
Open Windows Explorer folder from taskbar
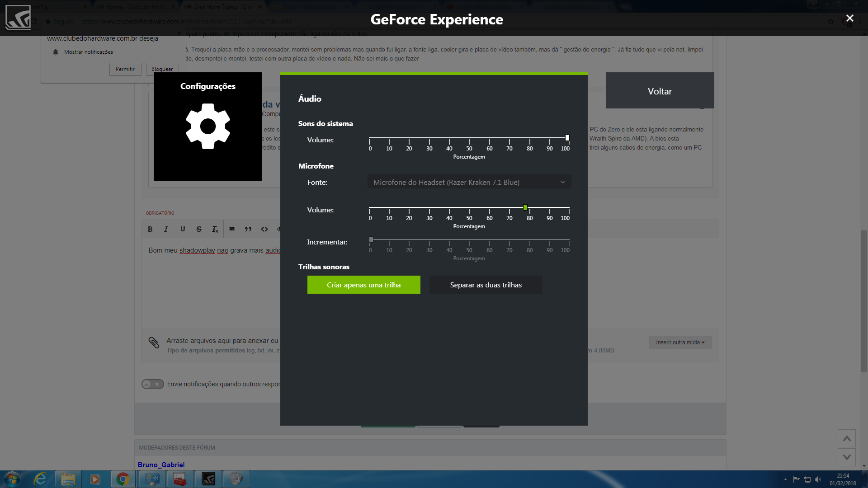tap(68, 479)
